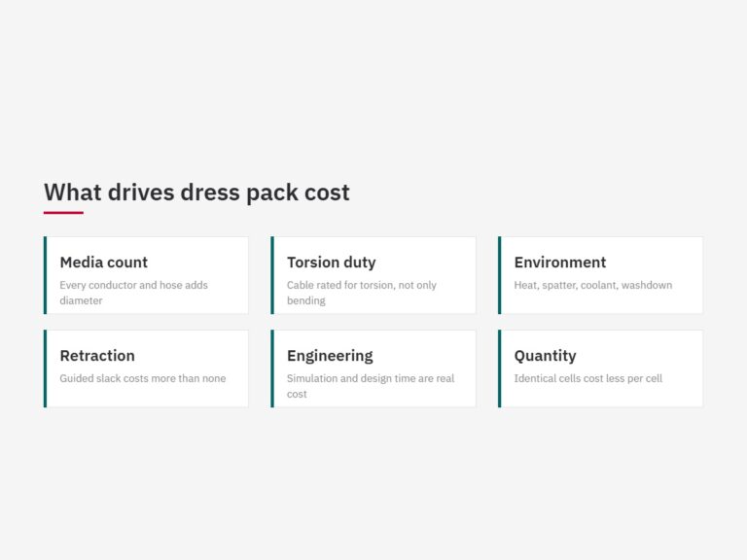Click "Heat, spatter, coolant, washdown" description

593,285
